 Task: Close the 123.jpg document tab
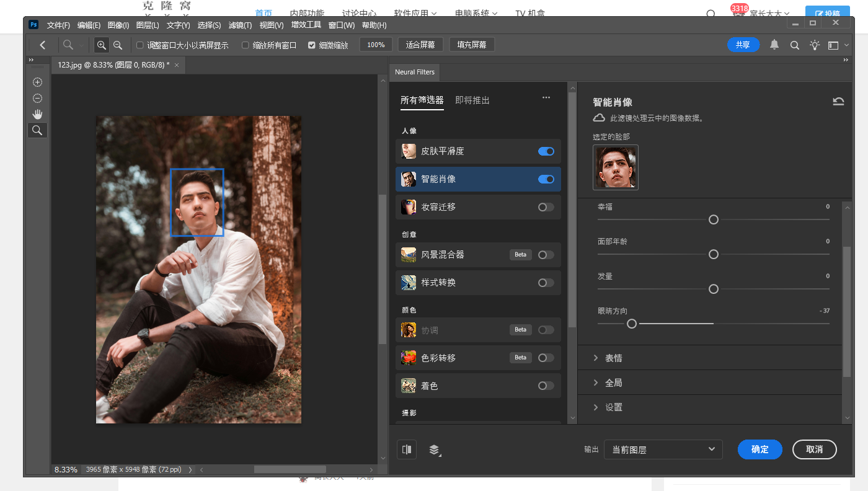coord(177,65)
